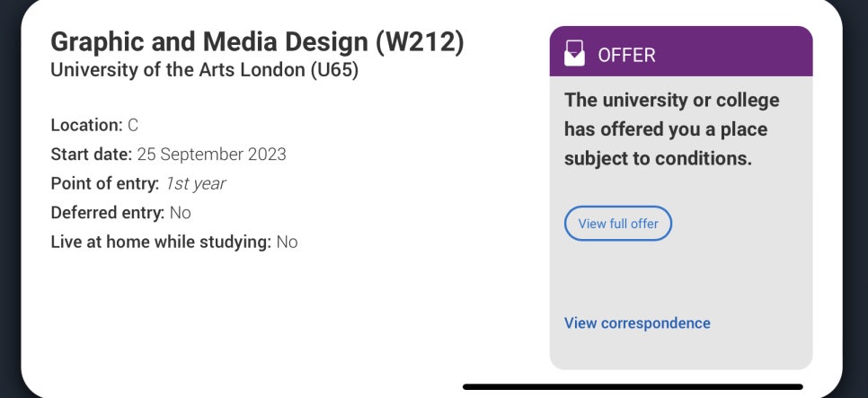
Task: Click the offer envelope icon
Action: point(574,54)
